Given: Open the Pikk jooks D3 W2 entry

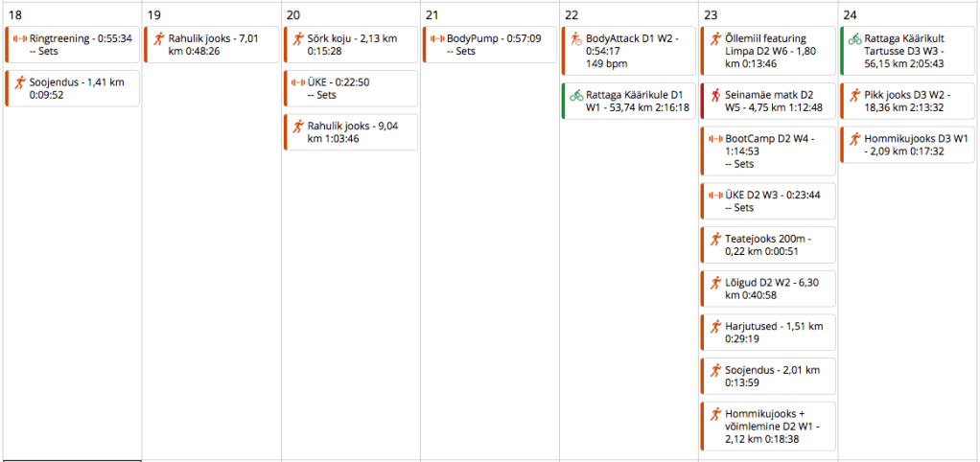Looking at the screenshot, I should tap(916, 100).
